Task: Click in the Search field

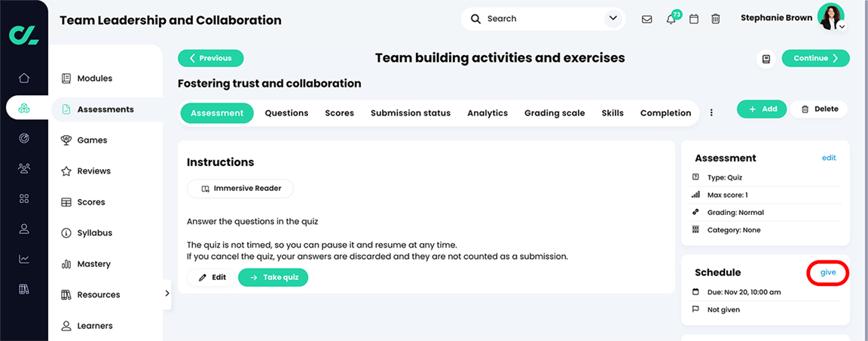Action: point(539,19)
